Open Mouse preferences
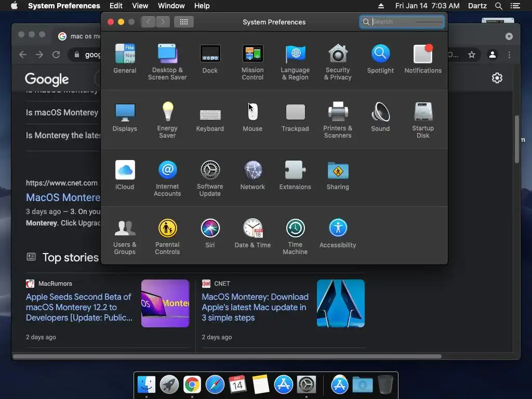This screenshot has height=399, width=532. [253, 117]
